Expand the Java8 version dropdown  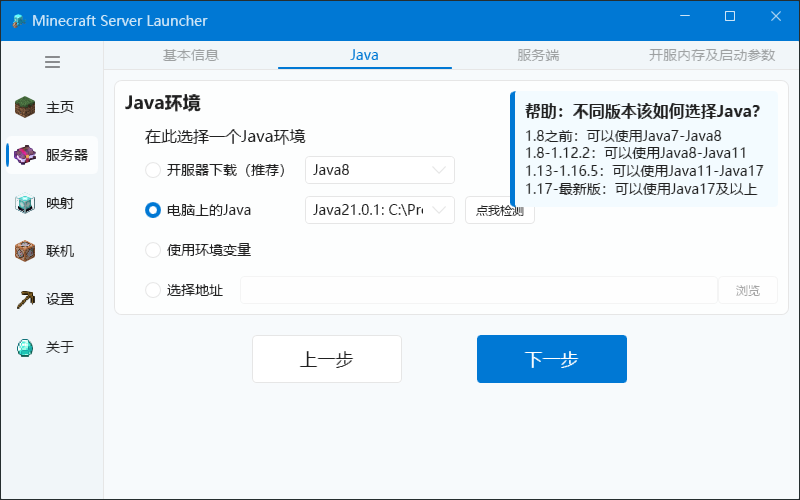click(x=380, y=170)
